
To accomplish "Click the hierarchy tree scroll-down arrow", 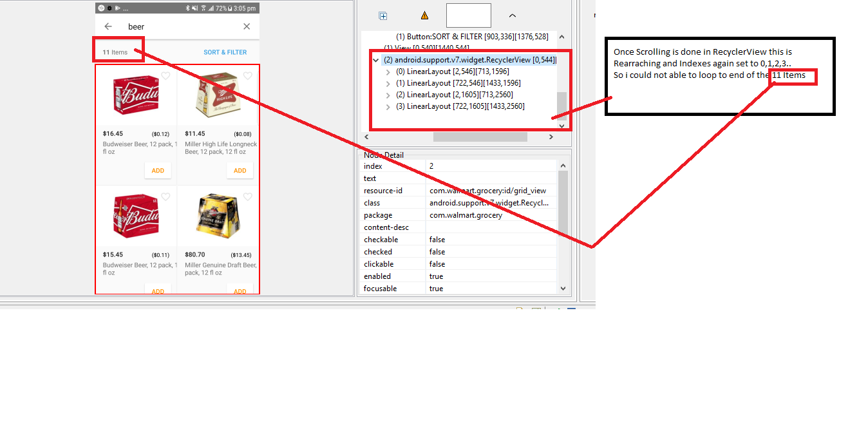I will 562,126.
